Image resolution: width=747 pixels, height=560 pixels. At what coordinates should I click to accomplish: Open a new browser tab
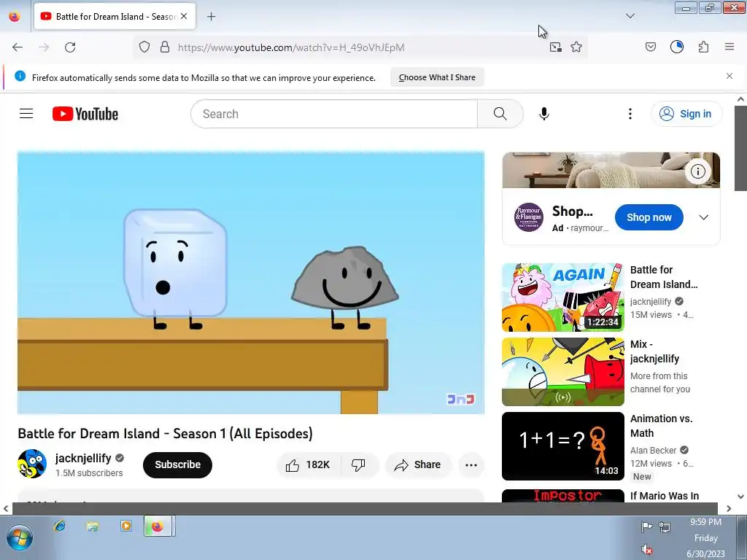click(x=212, y=17)
